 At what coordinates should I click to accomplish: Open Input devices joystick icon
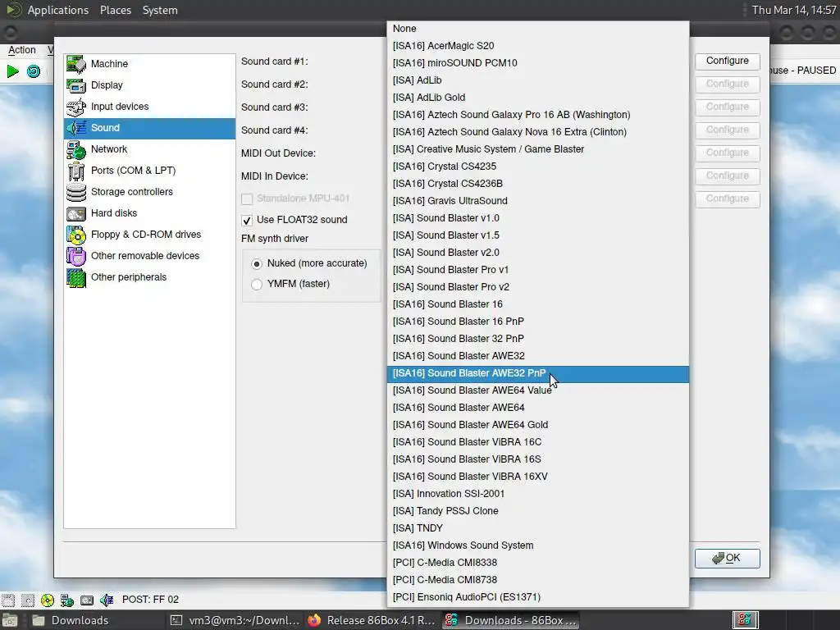(76, 107)
